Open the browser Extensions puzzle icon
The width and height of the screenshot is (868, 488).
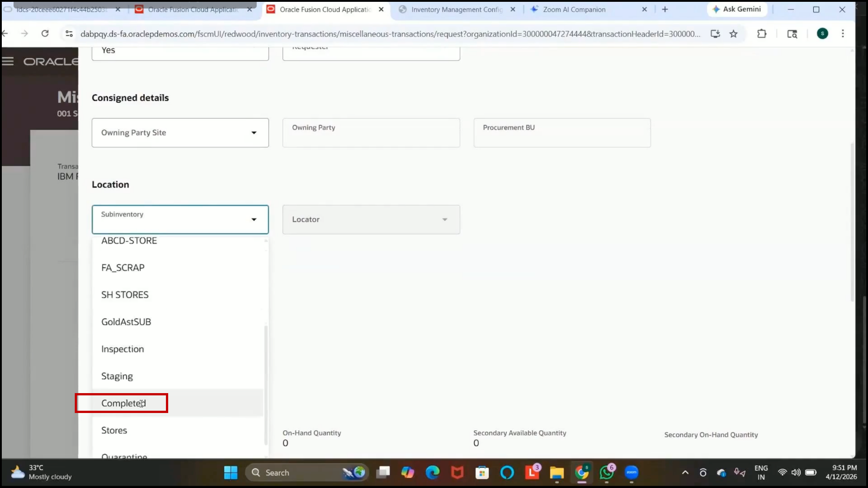762,33
